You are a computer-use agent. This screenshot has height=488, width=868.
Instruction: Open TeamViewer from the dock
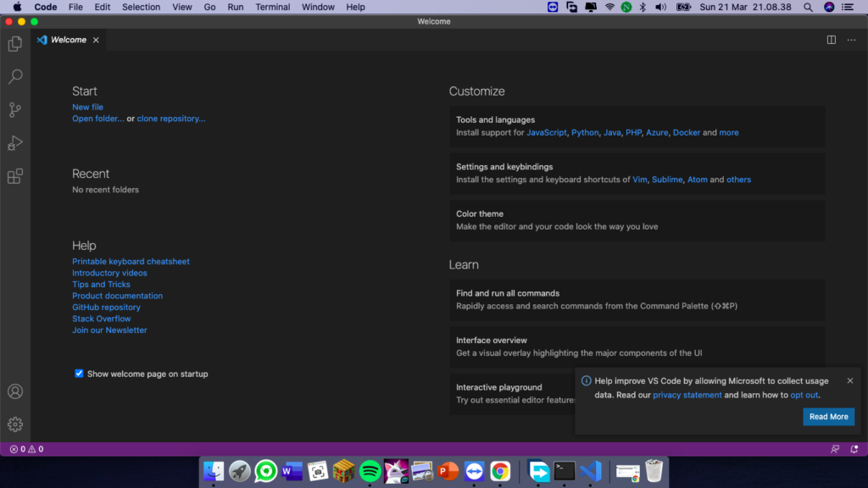tap(474, 471)
